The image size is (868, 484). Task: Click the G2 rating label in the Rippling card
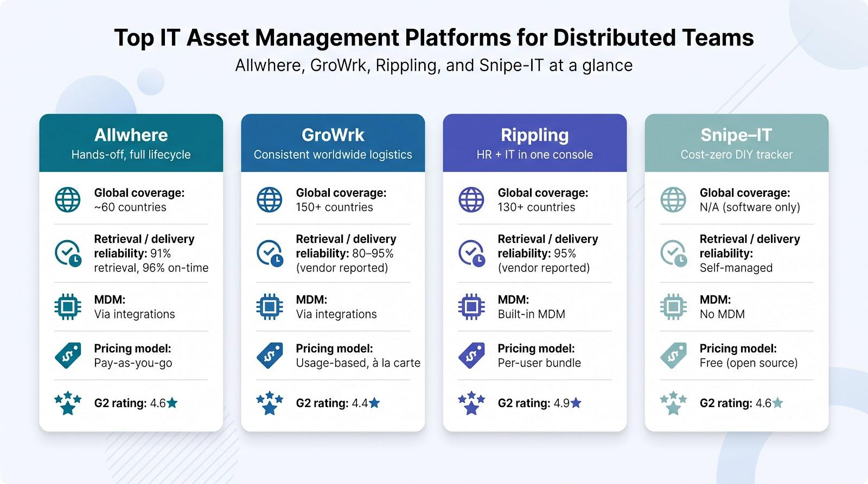coord(524,403)
